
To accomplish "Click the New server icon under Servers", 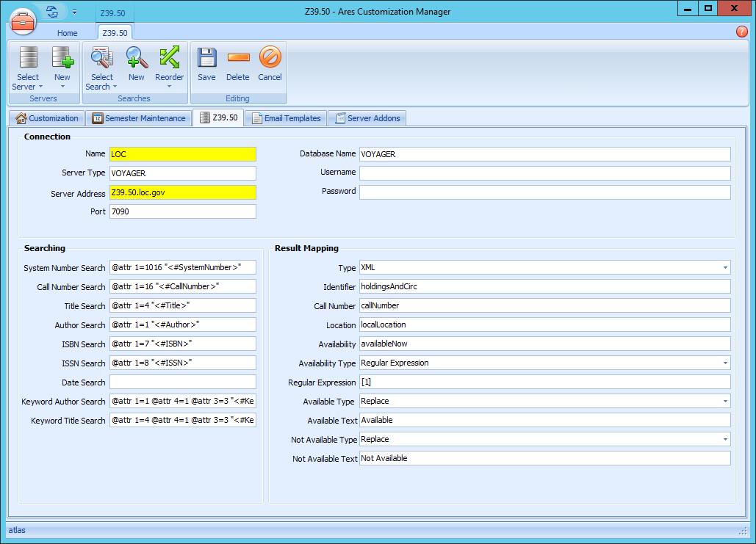I will [x=62, y=66].
